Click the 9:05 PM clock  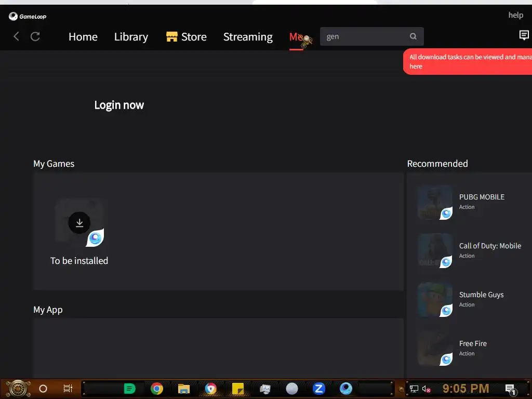[466, 389]
